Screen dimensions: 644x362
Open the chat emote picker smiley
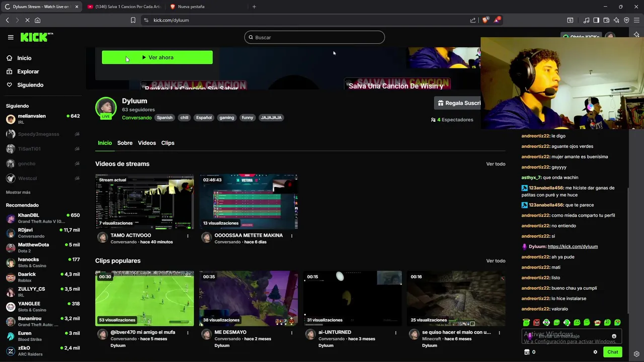click(614, 336)
